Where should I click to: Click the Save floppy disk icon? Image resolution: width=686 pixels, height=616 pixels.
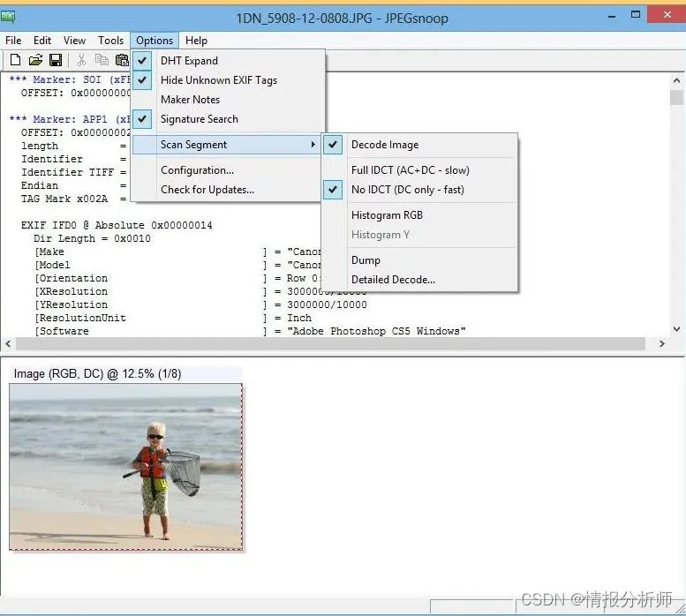point(56,60)
